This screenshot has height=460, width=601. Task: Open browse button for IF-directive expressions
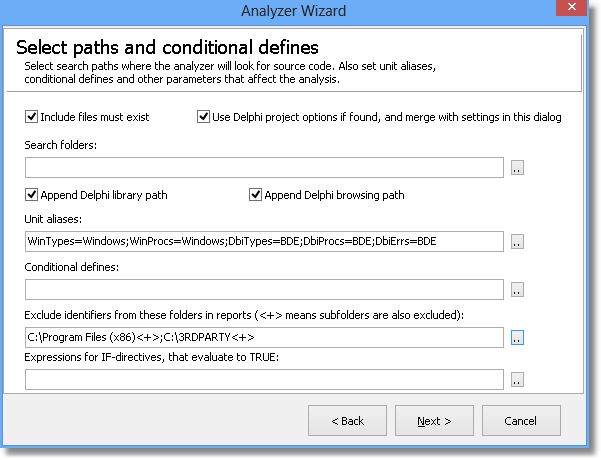[x=517, y=380]
